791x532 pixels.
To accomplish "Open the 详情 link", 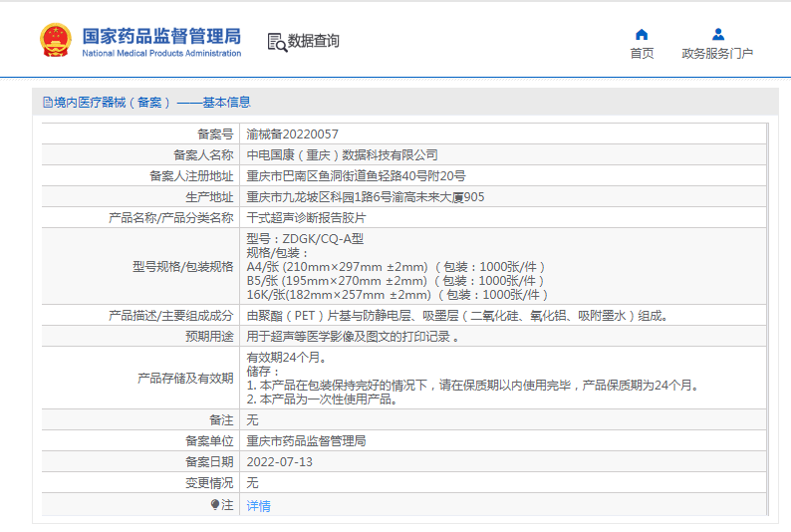I will [x=258, y=505].
